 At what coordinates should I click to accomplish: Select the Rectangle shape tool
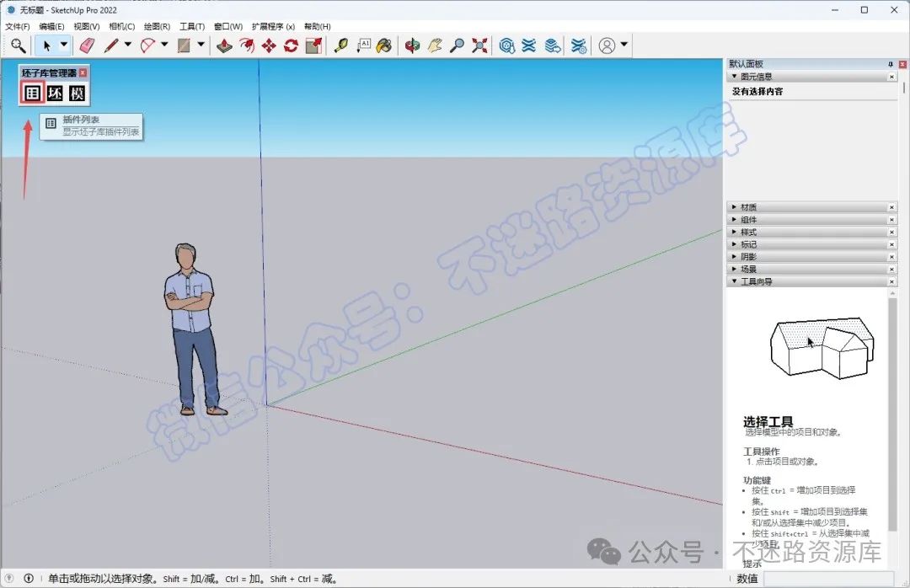(x=184, y=45)
